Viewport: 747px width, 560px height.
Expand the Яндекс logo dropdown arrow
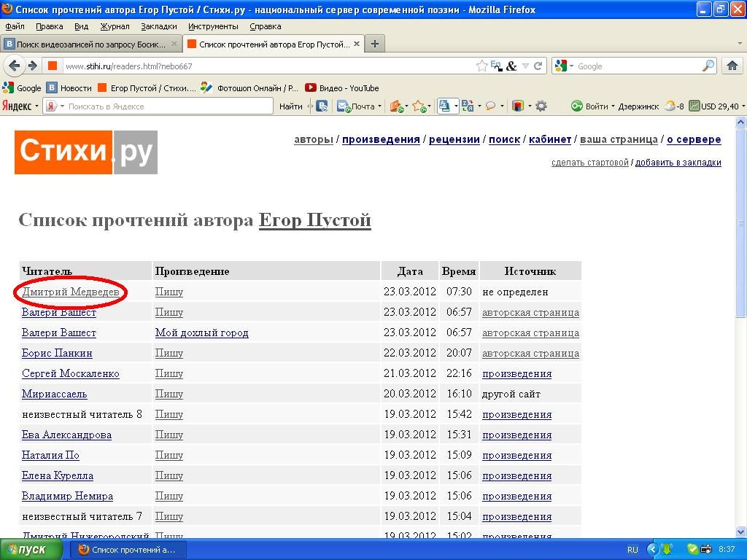pos(37,106)
